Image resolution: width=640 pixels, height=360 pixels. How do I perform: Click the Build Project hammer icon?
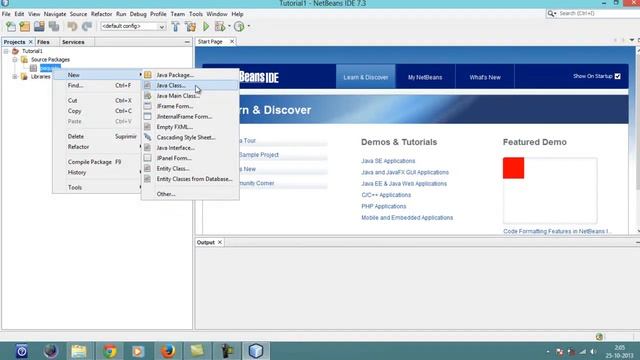176,27
